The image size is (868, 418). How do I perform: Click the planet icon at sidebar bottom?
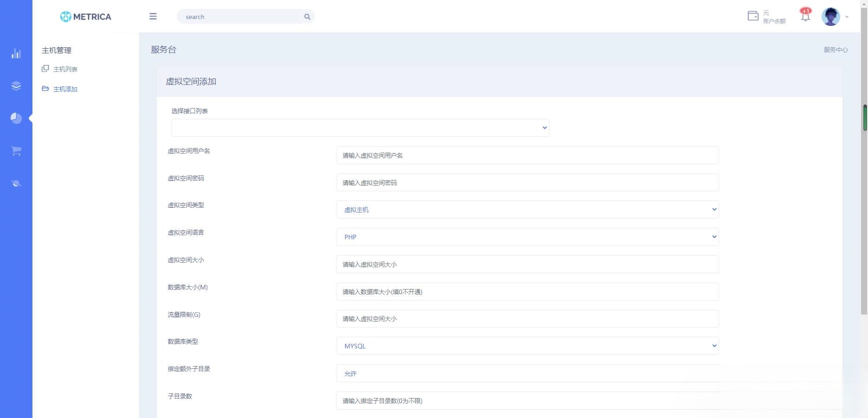tap(16, 183)
